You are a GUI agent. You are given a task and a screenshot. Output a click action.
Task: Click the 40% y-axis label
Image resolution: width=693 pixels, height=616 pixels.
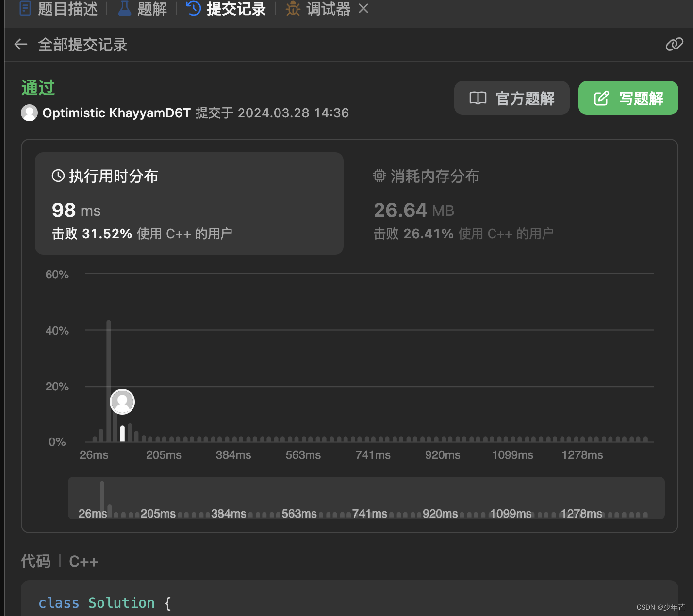57,331
